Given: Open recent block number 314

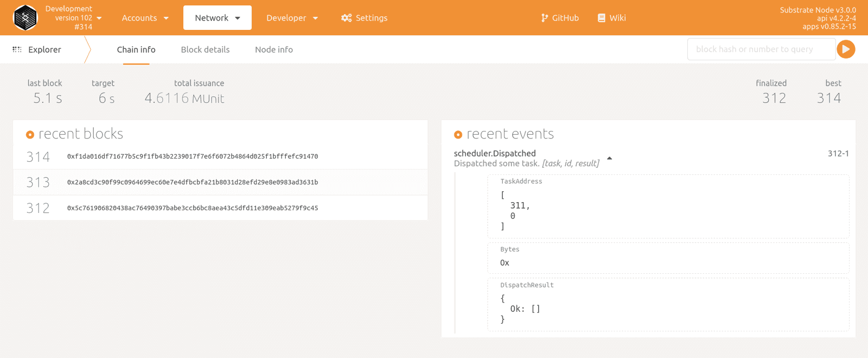Looking at the screenshot, I should pos(38,157).
